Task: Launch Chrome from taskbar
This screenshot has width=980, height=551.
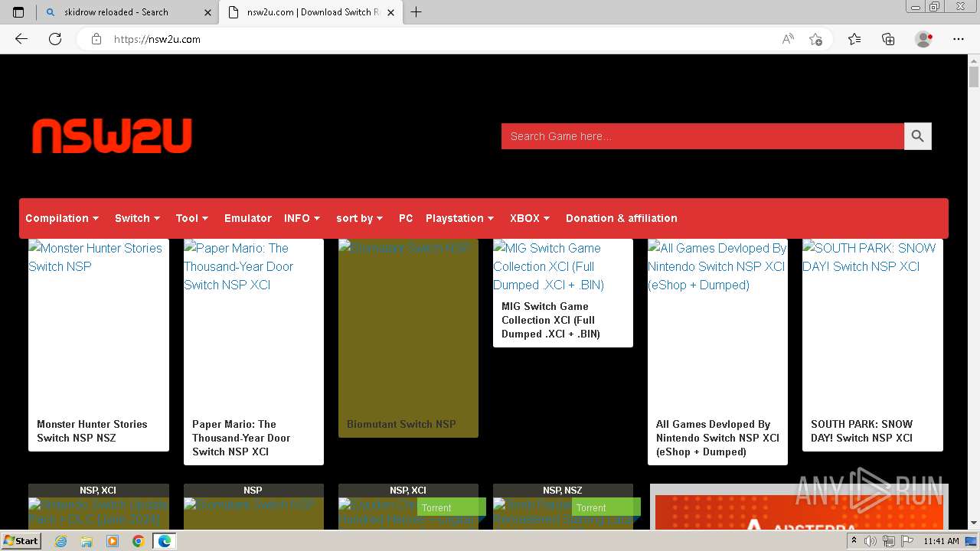Action: tap(138, 541)
